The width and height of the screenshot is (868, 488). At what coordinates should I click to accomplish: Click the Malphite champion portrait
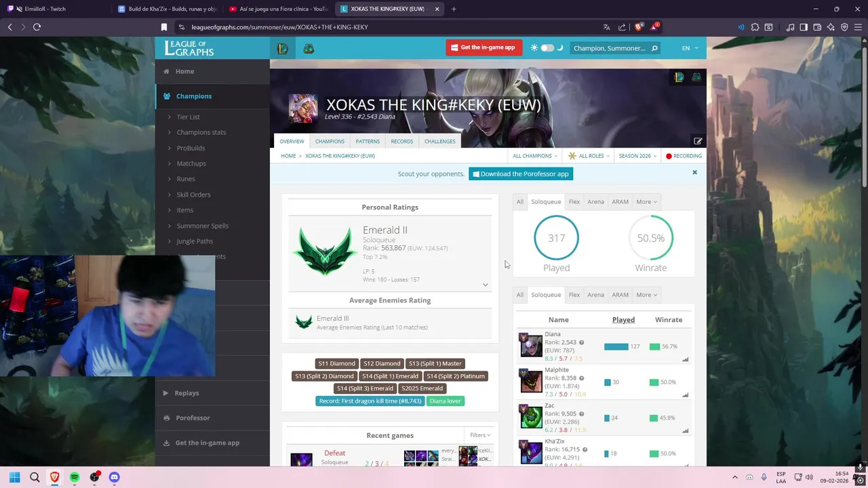pos(531,381)
